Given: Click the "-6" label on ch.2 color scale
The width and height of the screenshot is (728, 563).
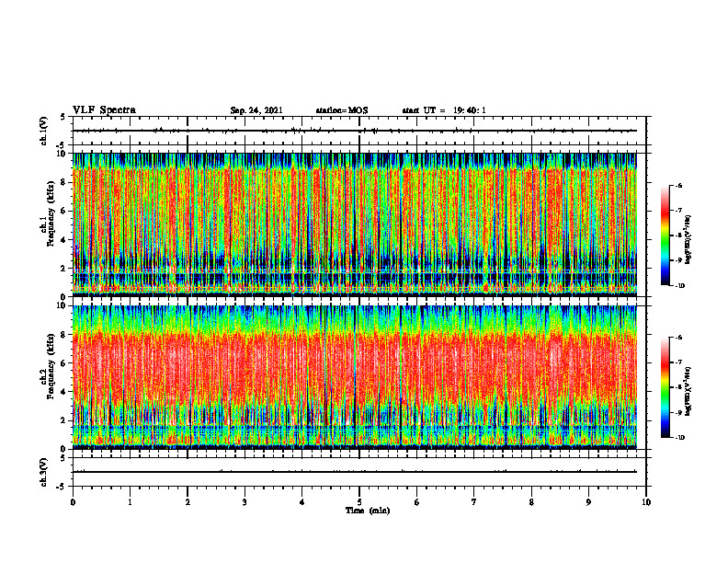Looking at the screenshot, I should coord(678,338).
